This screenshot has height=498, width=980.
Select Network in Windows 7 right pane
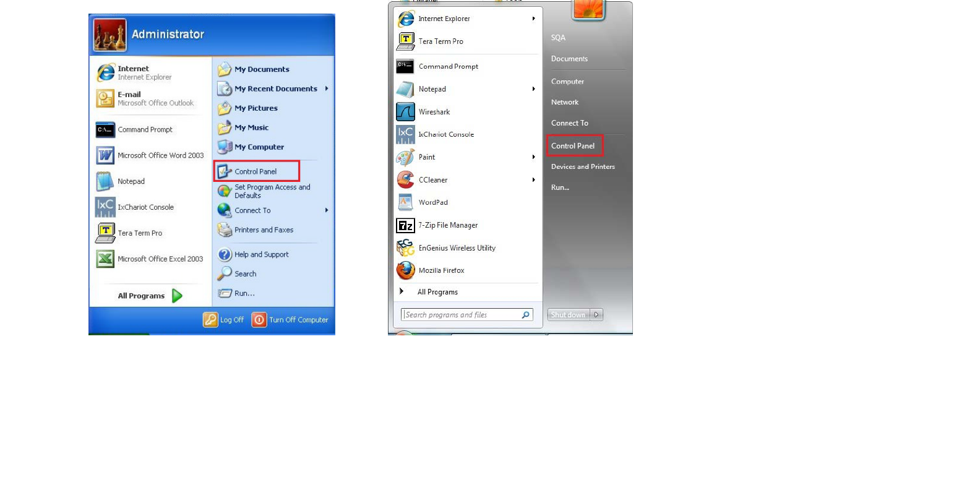click(x=565, y=102)
